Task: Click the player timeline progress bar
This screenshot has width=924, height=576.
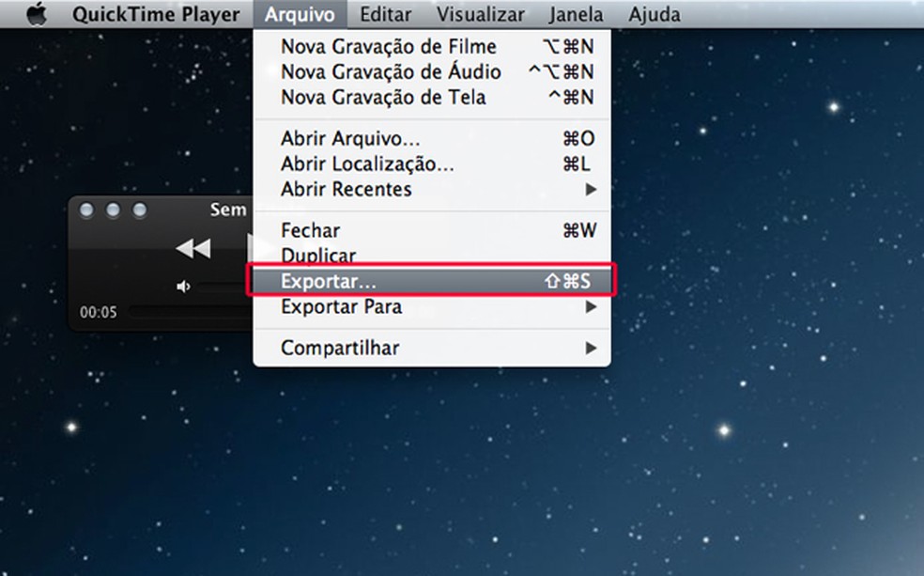Action: coord(191,311)
